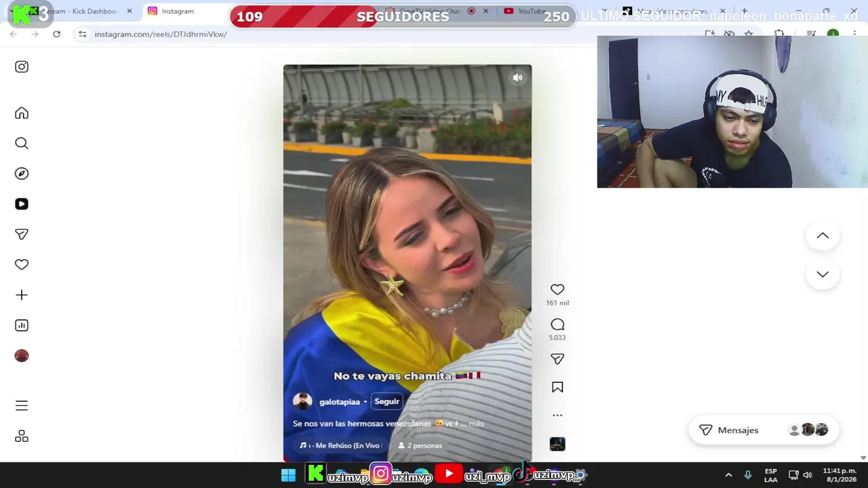Click the page scrollbar down arrow

[x=863, y=457]
